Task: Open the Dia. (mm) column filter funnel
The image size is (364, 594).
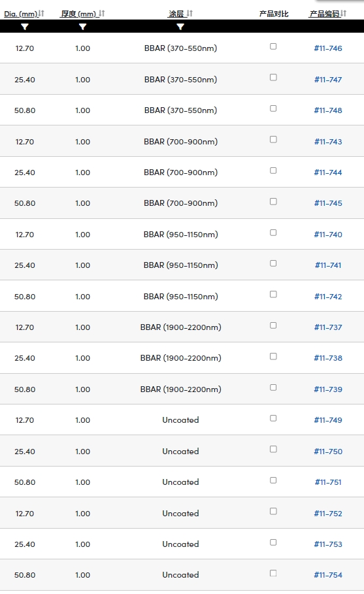Action: [x=25, y=27]
